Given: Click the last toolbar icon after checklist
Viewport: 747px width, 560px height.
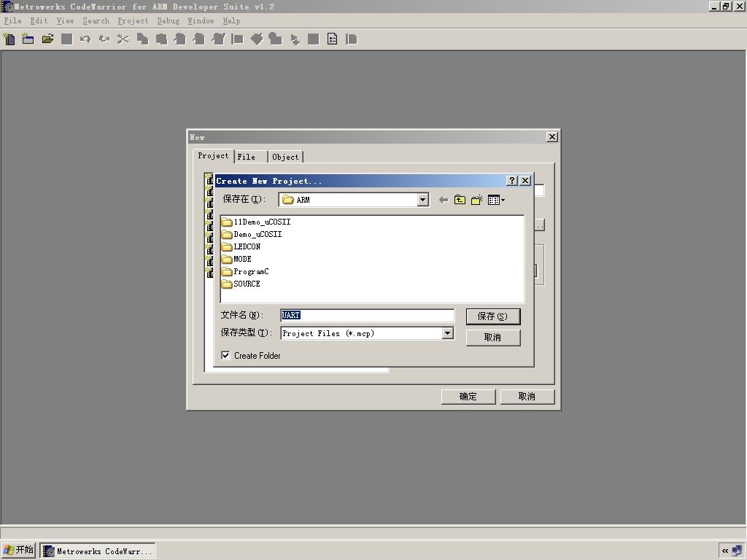Looking at the screenshot, I should 352,39.
